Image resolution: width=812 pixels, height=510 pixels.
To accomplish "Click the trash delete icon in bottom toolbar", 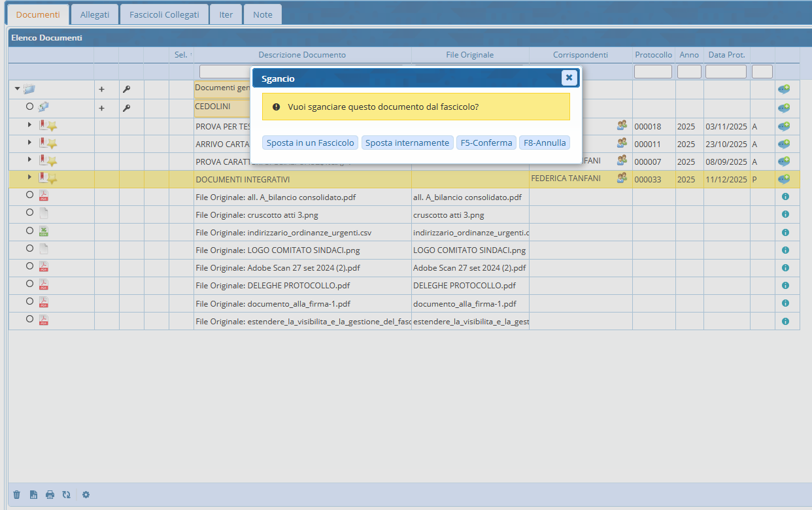I will tap(17, 495).
